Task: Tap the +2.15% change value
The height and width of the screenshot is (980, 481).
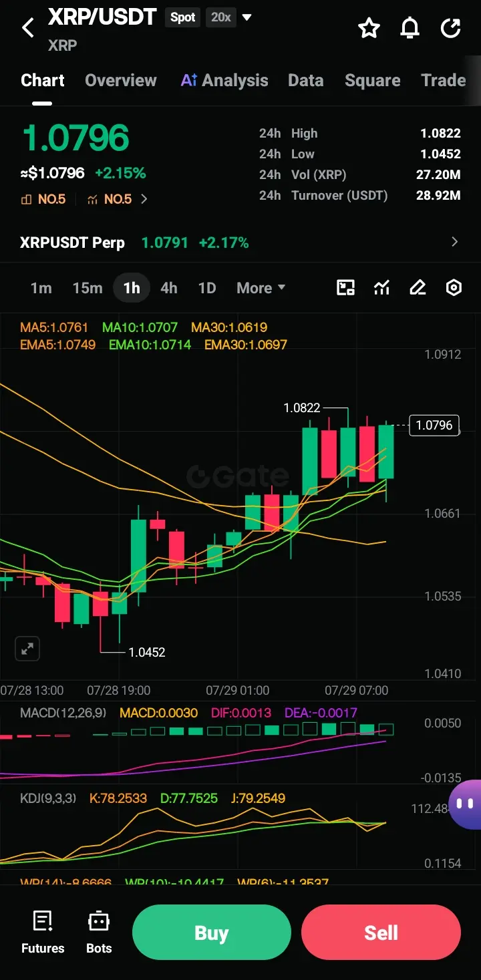Action: pos(120,173)
